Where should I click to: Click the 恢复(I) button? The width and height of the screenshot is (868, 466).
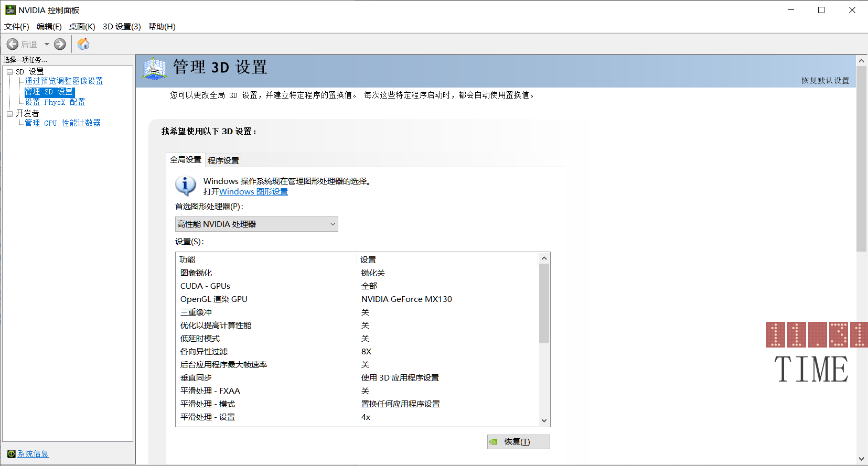pos(519,442)
